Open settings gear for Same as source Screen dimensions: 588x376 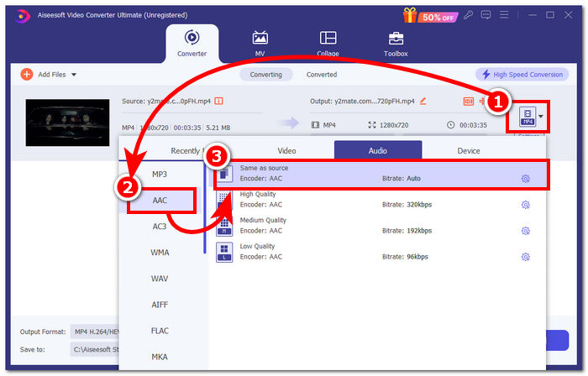(x=526, y=179)
